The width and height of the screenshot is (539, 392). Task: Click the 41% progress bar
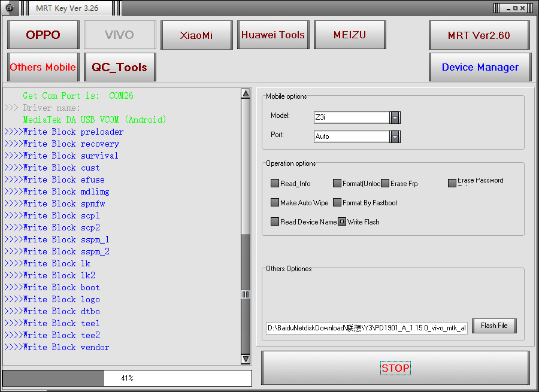[127, 378]
